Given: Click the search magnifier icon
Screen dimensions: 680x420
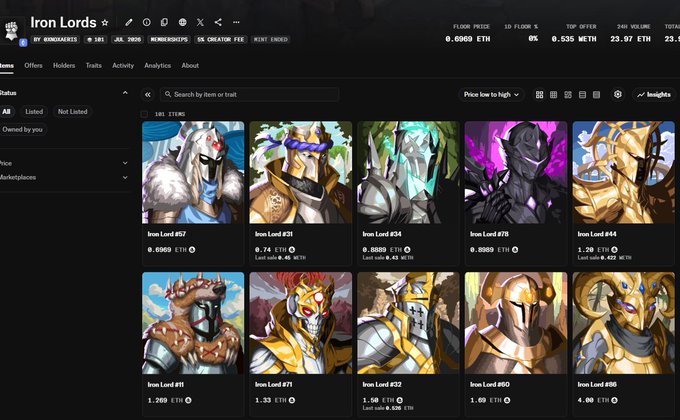Looking at the screenshot, I should [x=168, y=94].
